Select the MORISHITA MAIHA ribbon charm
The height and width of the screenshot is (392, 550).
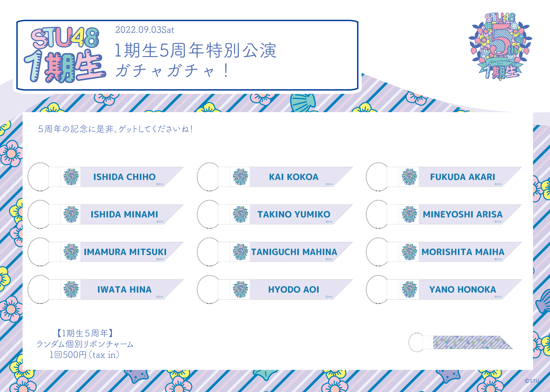[x=444, y=252]
